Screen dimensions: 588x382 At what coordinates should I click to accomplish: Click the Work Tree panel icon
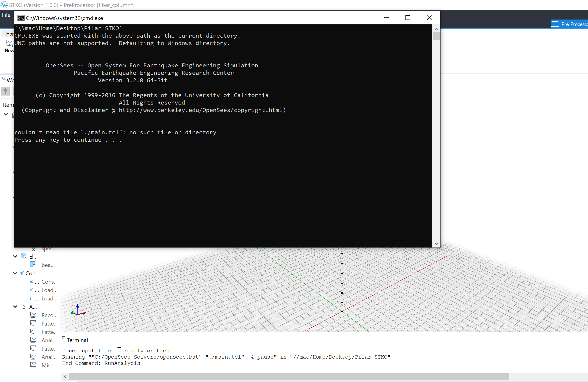coord(4,79)
